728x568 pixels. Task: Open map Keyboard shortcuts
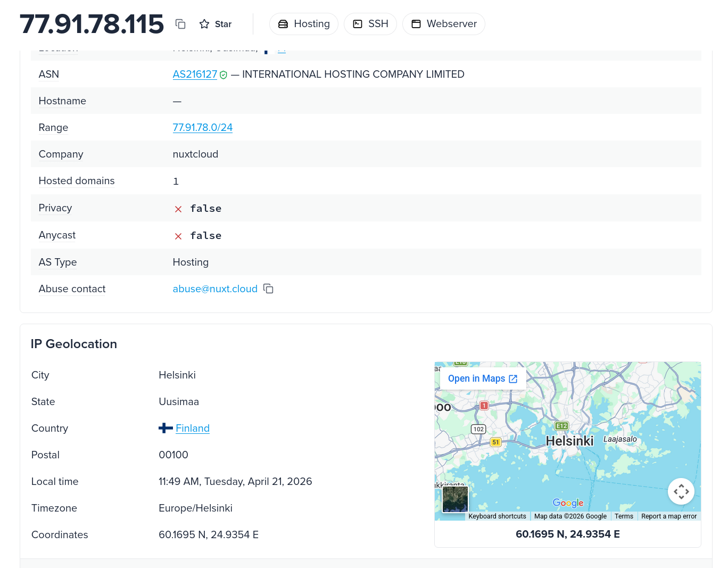pos(497,516)
